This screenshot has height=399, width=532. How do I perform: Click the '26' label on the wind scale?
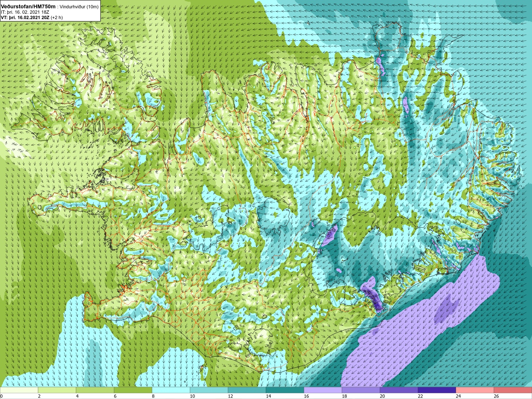click(x=496, y=396)
